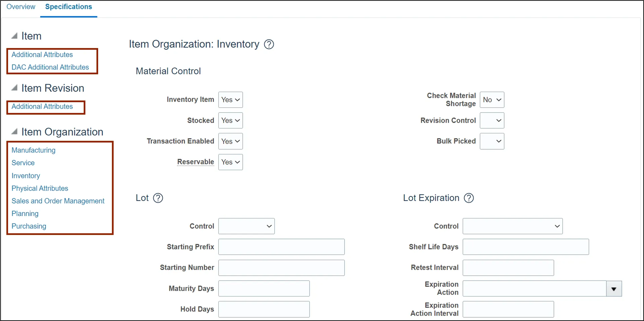Collapse the Item Organization section triangle
Image resolution: width=644 pixels, height=321 pixels.
(14, 131)
